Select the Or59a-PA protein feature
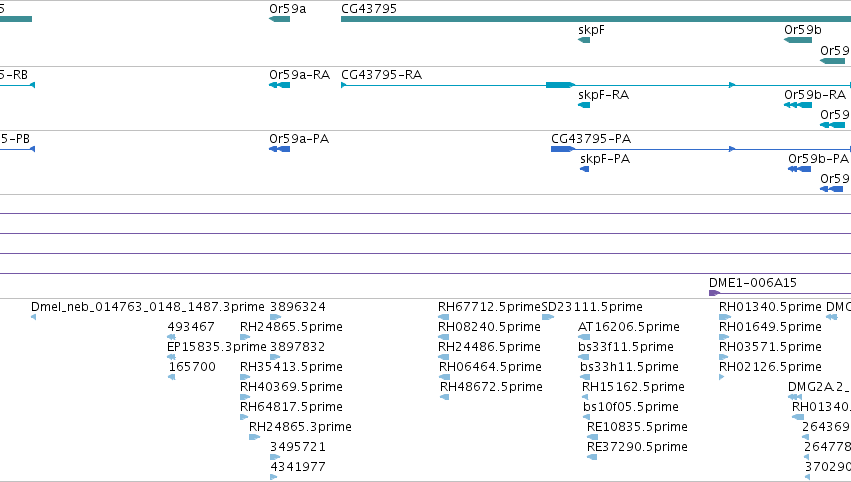 tap(280, 149)
